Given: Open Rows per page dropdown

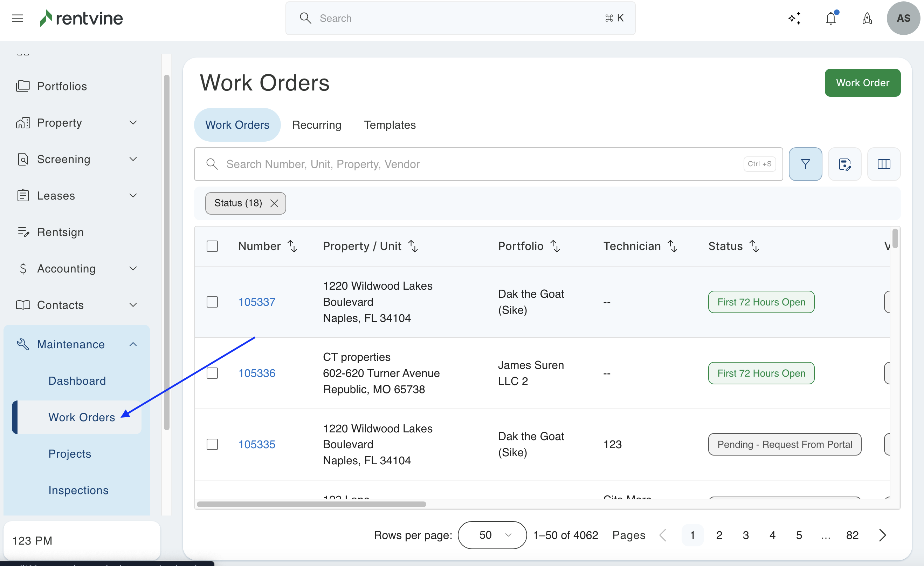Looking at the screenshot, I should tap(492, 535).
